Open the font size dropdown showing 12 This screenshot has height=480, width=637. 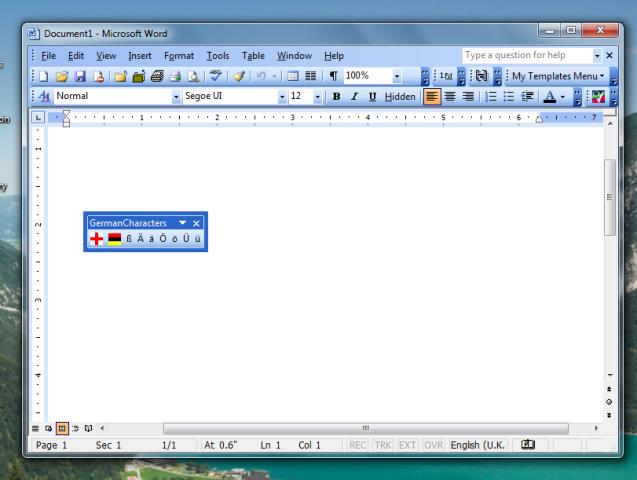318,97
